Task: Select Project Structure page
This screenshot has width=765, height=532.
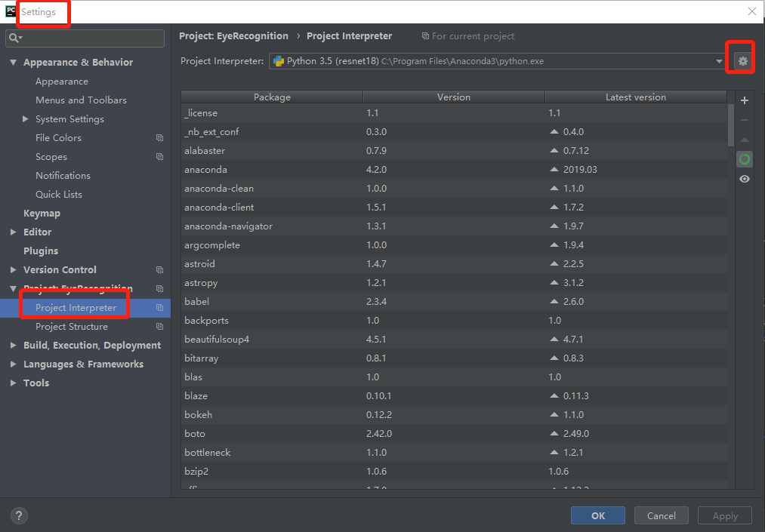Action: pos(72,326)
